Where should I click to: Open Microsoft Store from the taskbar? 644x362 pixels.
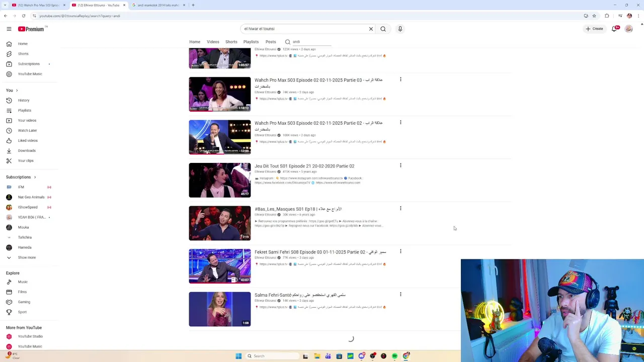(x=339, y=356)
